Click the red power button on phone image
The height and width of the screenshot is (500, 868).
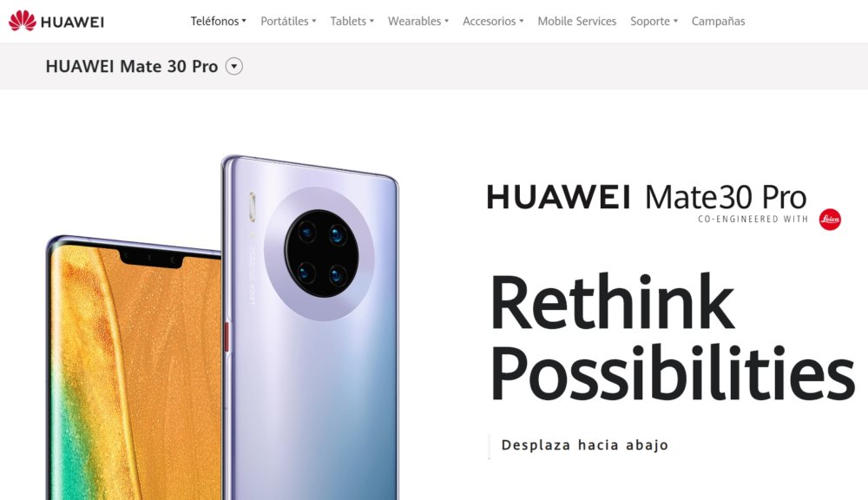[x=227, y=337]
